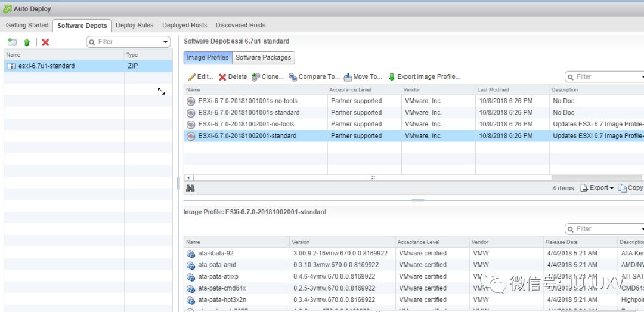Click the ESXi-6.7.0-20181001001s-standard profile icon
Image resolution: width=644 pixels, height=312 pixels.
191,113
